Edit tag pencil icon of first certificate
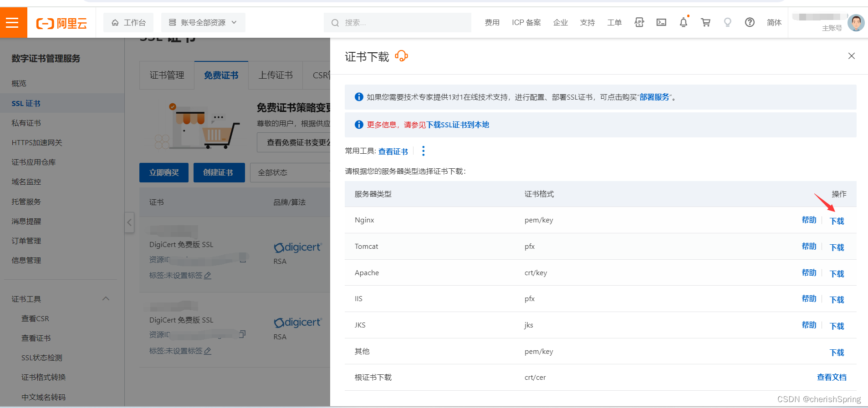The width and height of the screenshot is (868, 408). [208, 275]
